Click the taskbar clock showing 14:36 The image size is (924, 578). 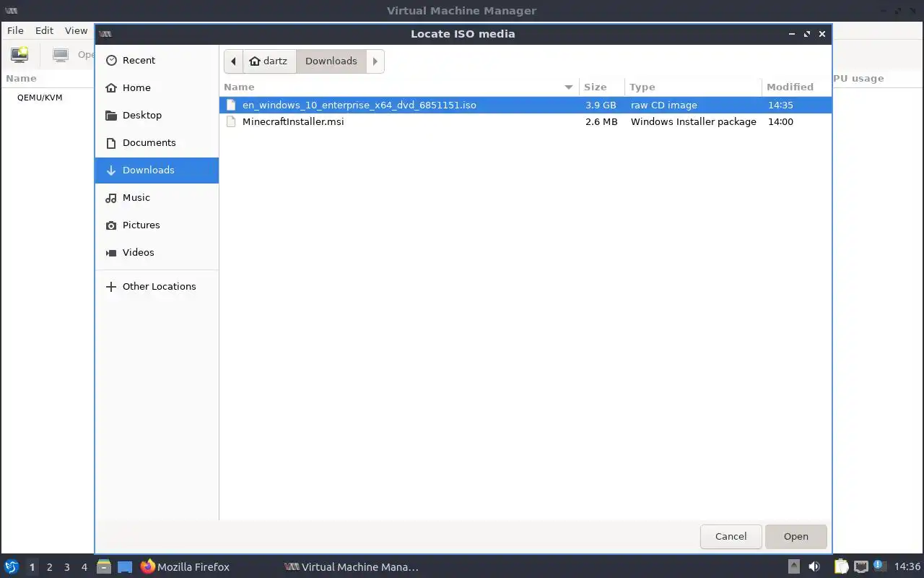tap(907, 566)
